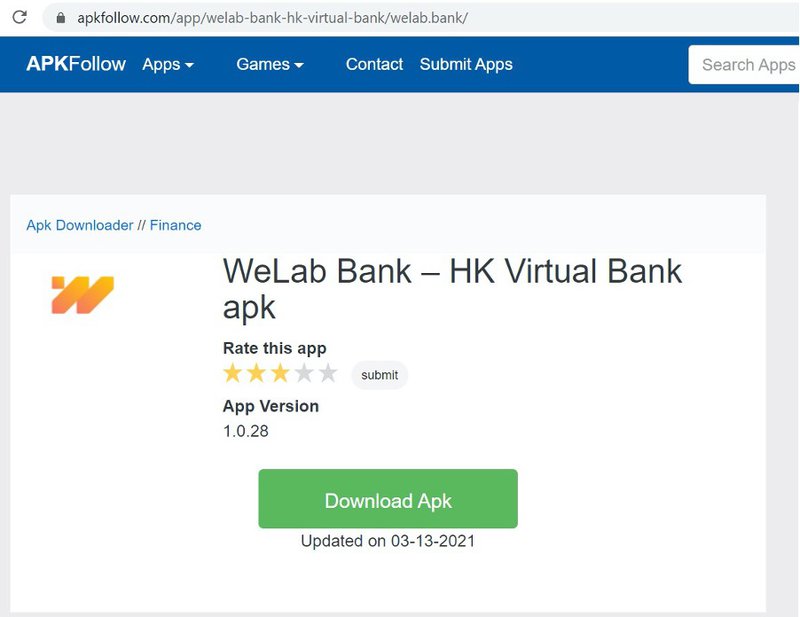800x617 pixels.
Task: Click the WeLab Bank app logo
Action: (x=83, y=294)
